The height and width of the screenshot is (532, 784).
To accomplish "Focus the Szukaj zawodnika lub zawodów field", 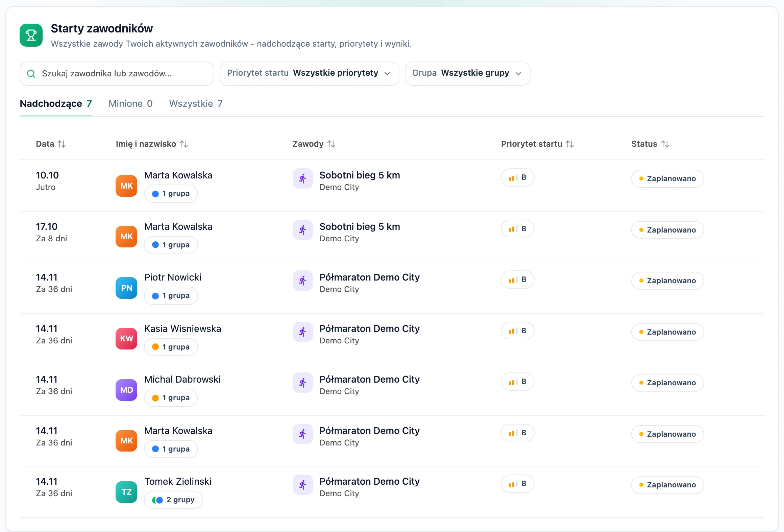I will (x=117, y=73).
